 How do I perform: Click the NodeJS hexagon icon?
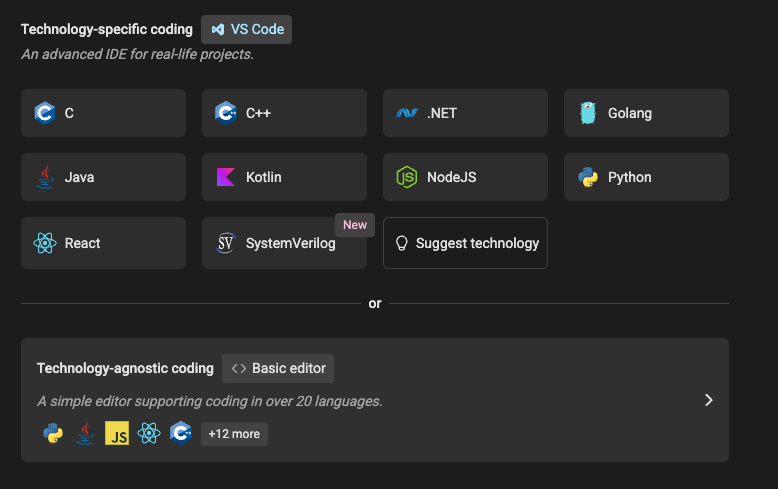click(406, 177)
